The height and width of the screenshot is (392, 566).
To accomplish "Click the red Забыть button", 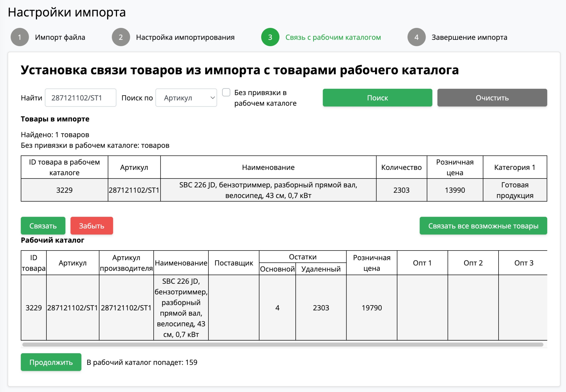I will (x=91, y=226).
